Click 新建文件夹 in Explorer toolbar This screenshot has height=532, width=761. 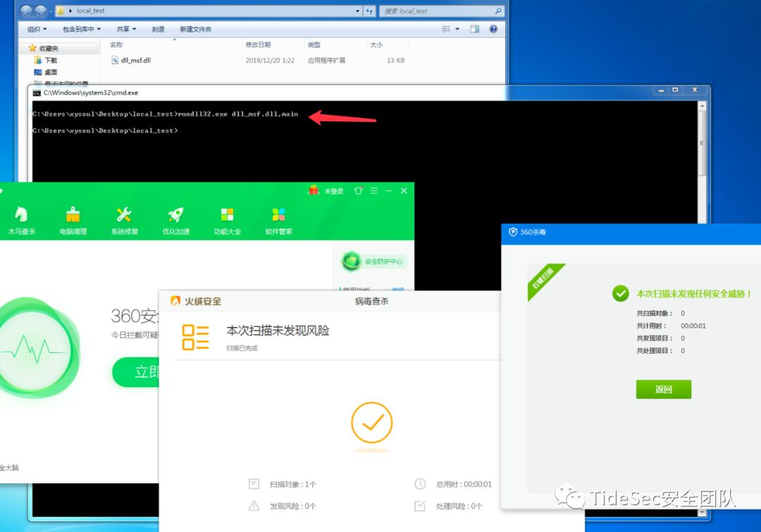point(196,29)
